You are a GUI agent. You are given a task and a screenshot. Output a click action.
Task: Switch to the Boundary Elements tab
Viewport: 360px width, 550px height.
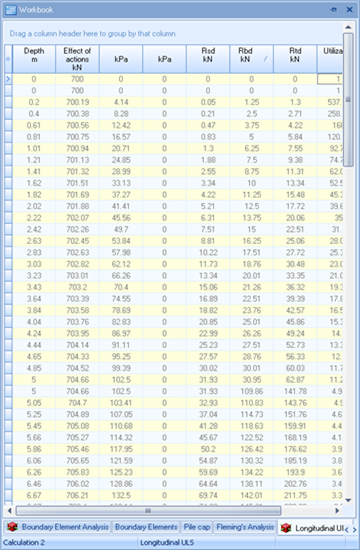point(146,527)
